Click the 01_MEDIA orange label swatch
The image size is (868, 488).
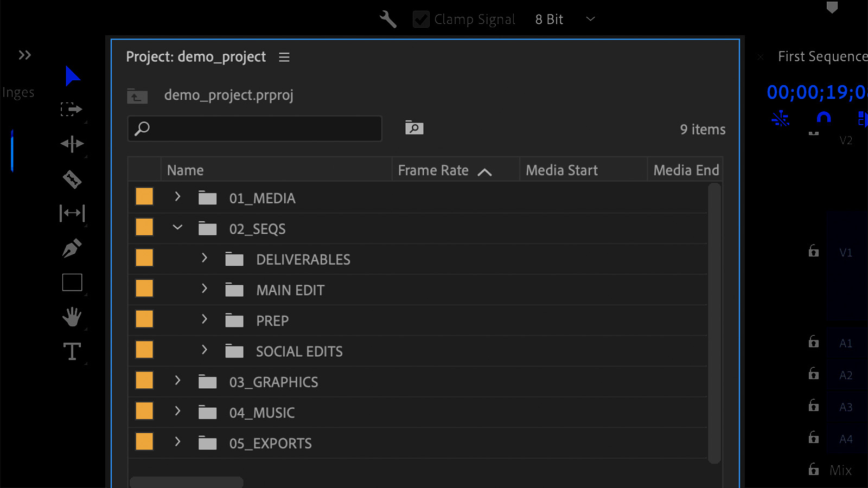point(144,197)
